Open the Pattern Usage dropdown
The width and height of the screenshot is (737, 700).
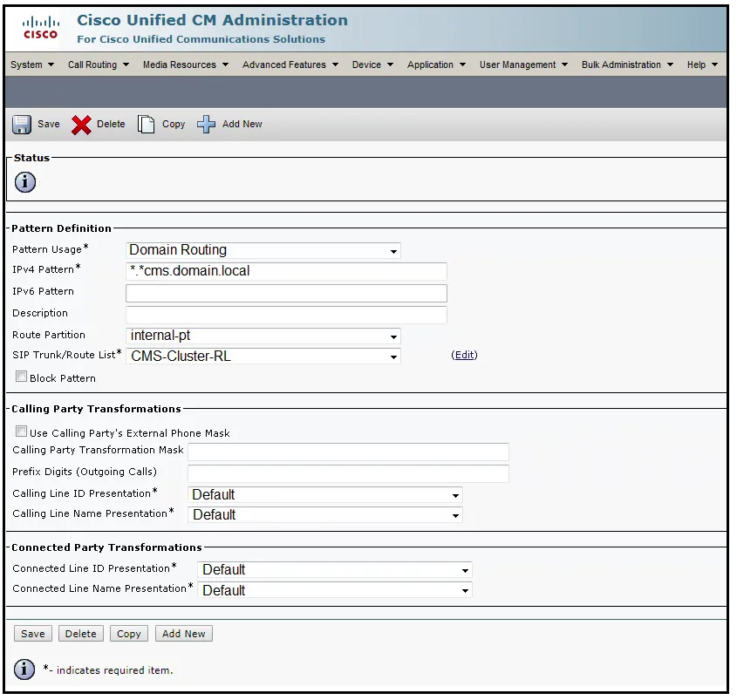click(x=263, y=250)
